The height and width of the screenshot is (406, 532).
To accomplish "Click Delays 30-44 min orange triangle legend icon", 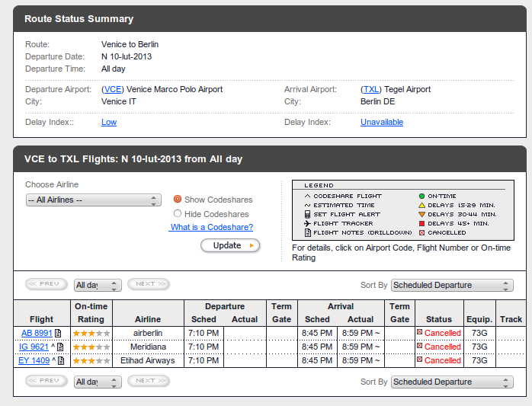I will click(421, 214).
